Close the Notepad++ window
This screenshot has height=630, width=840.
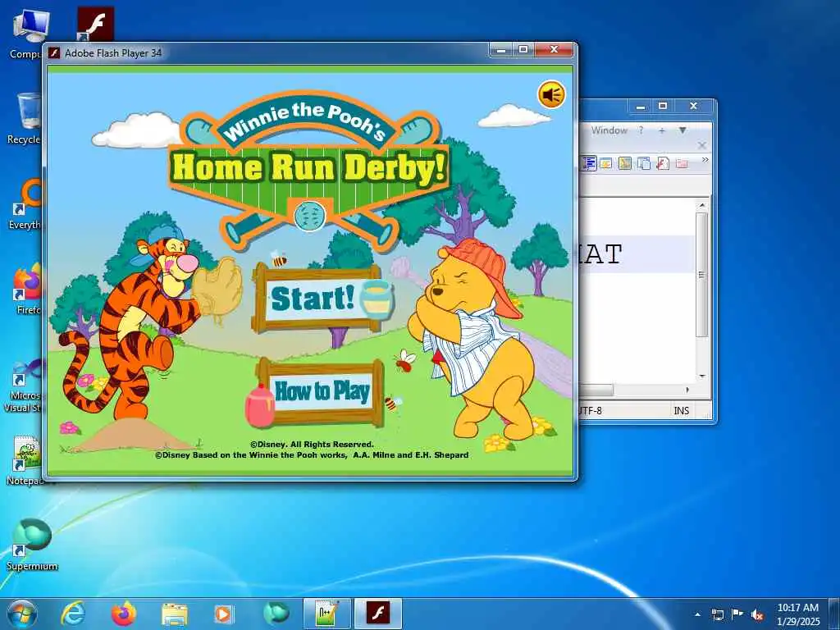pyautogui.click(x=693, y=106)
